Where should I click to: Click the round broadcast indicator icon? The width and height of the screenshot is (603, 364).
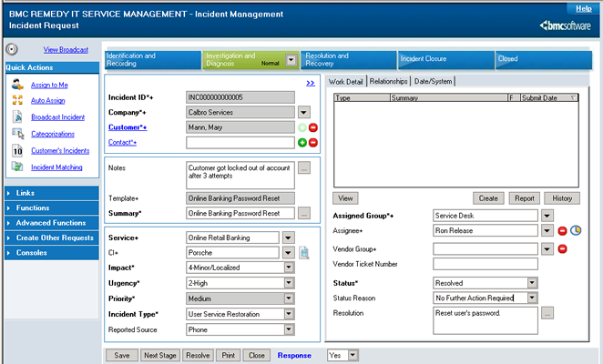[x=12, y=49]
